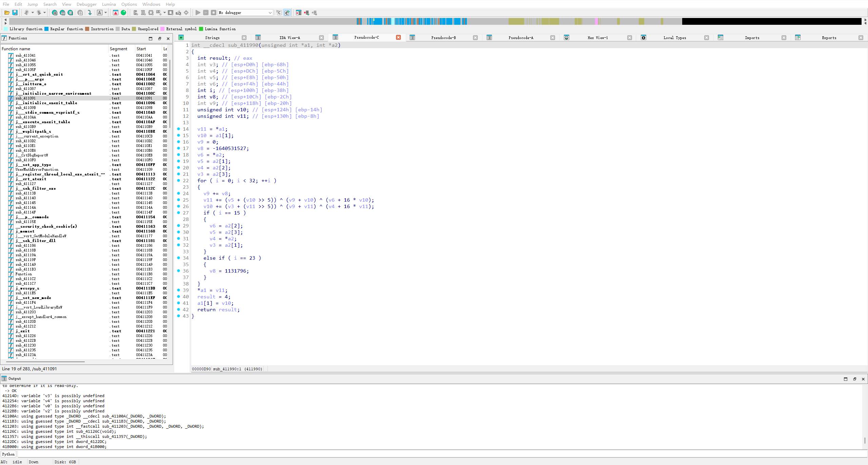The height and width of the screenshot is (465, 868).
Task: Toggle breakpoint dot on line 39
Action: [x=179, y=290]
